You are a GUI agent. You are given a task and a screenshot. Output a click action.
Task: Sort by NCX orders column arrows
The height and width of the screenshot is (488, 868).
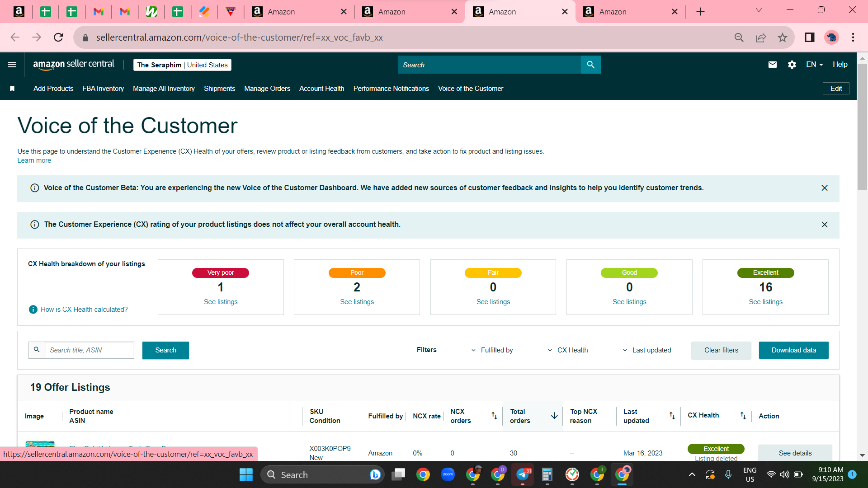494,416
